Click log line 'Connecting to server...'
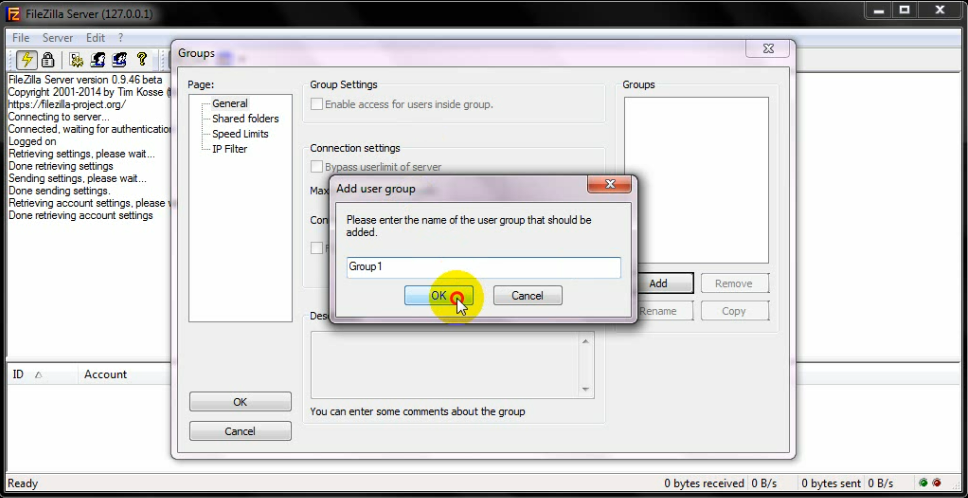Screen dimensions: 968x498 tap(59, 117)
